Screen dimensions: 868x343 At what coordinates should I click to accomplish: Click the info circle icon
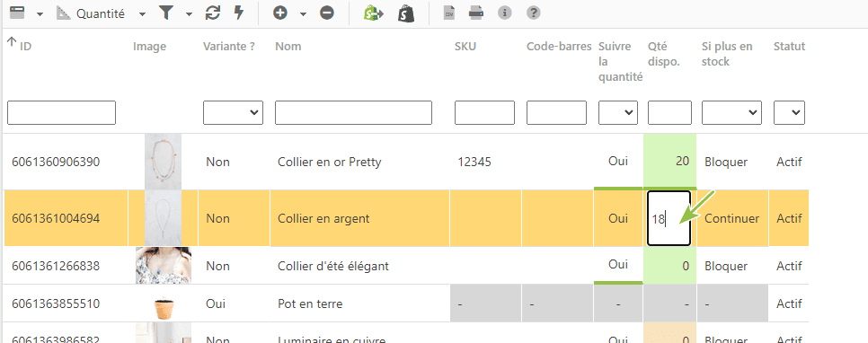pos(504,13)
